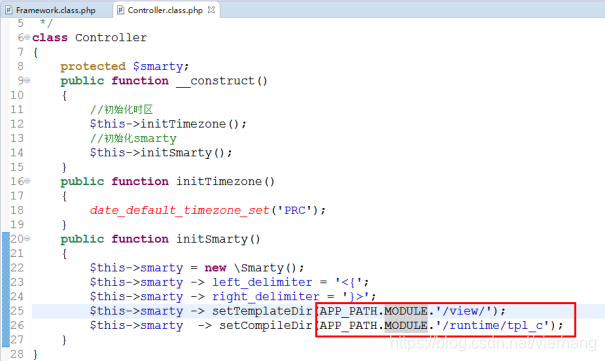Click '$this->initSmarty();' on line 14
The height and width of the screenshot is (361, 605).
[x=161, y=153]
